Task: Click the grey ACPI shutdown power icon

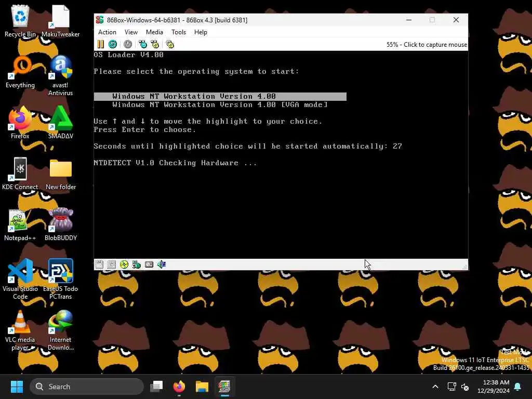Action: pyautogui.click(x=128, y=44)
